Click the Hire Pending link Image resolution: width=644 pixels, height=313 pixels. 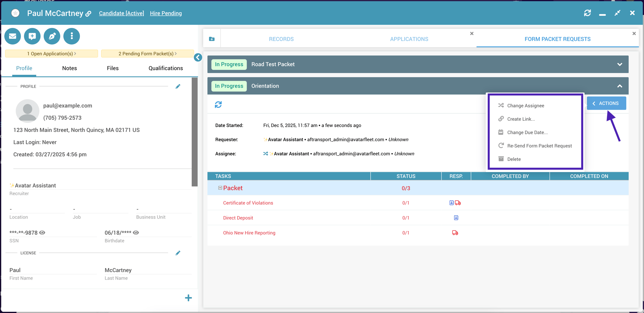(x=166, y=13)
